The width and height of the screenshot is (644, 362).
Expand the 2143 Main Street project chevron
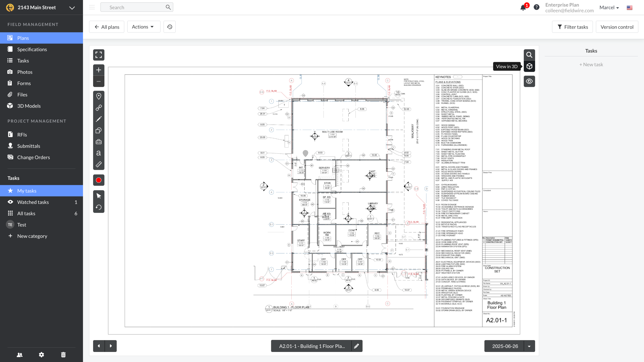point(72,8)
